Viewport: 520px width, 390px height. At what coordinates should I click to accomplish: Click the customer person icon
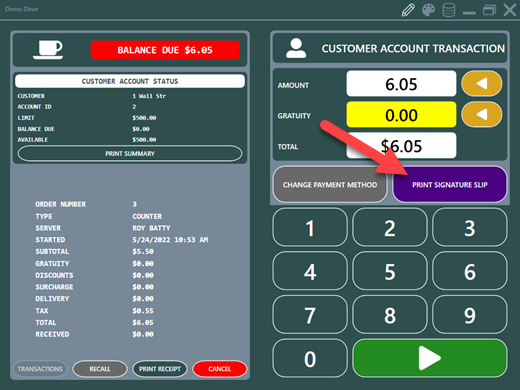(x=296, y=48)
